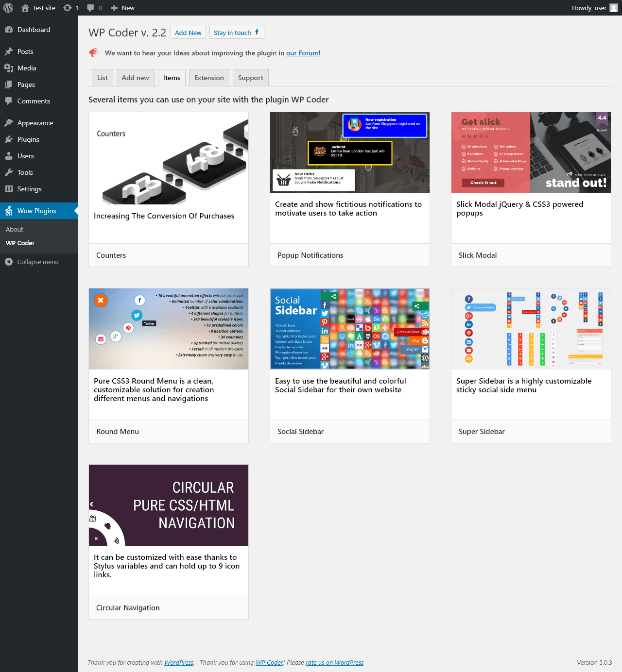Select the WP Coder submenu item
Screen dimensions: 622x672
click(x=39, y=243)
